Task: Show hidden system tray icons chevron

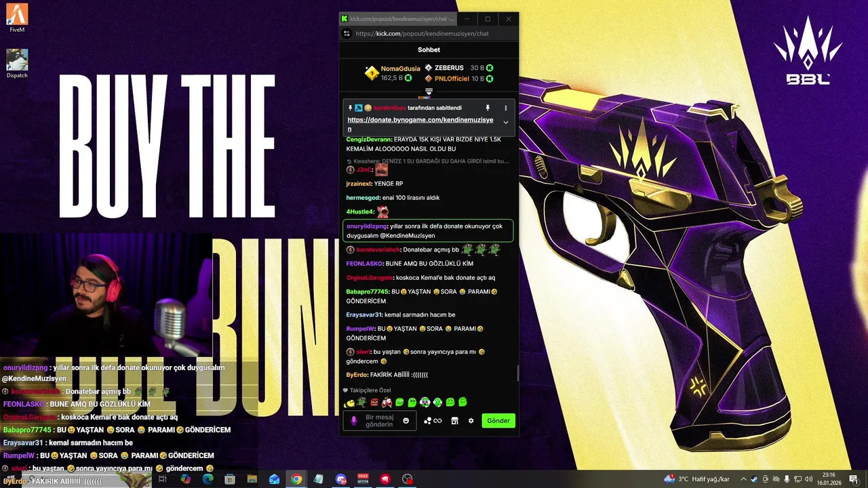Action: coord(743,479)
